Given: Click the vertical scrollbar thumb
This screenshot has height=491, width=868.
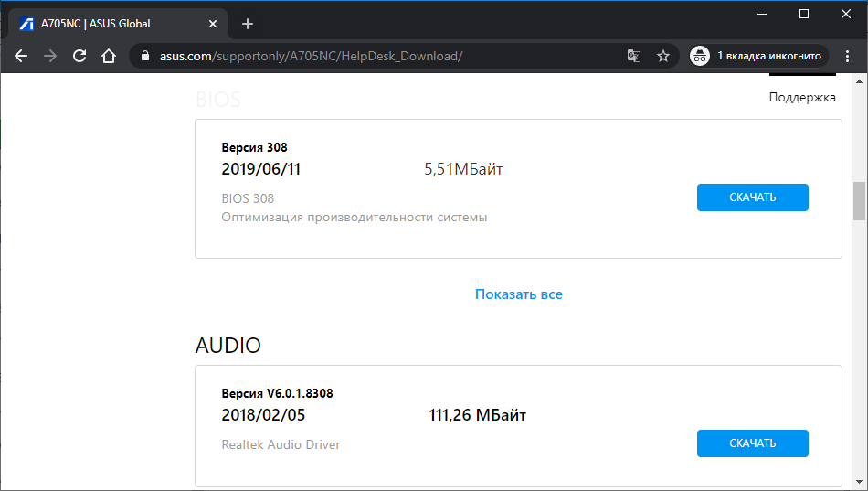Looking at the screenshot, I should pyautogui.click(x=859, y=201).
